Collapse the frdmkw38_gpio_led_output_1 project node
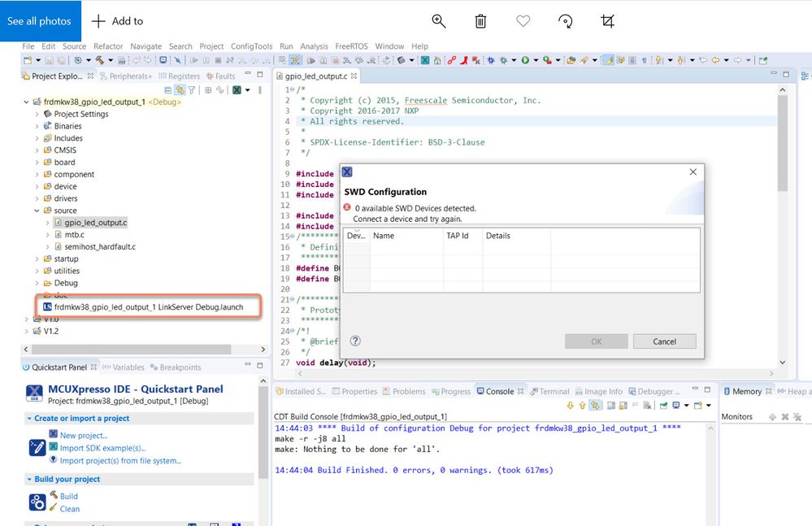This screenshot has height=526, width=812. pyautogui.click(x=26, y=102)
